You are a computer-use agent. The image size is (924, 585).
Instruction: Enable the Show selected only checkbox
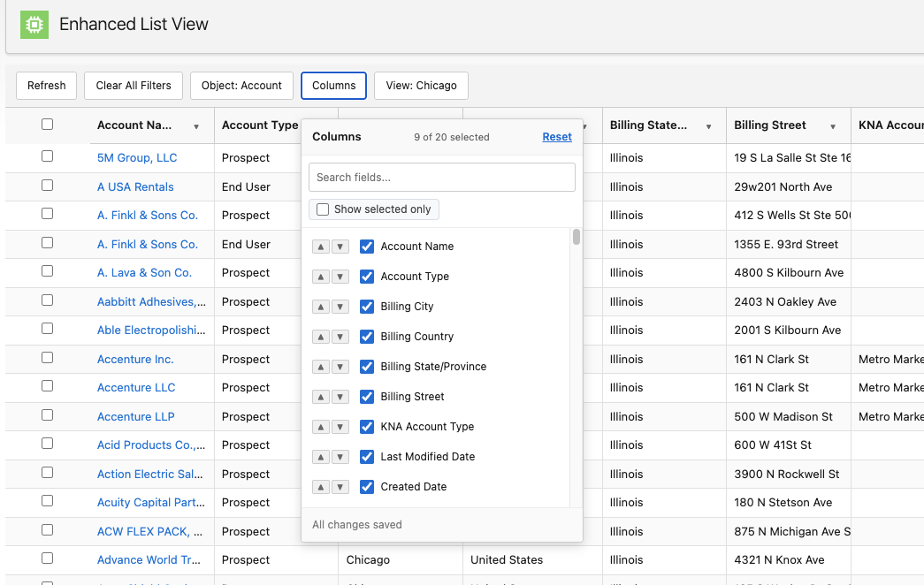tap(323, 209)
